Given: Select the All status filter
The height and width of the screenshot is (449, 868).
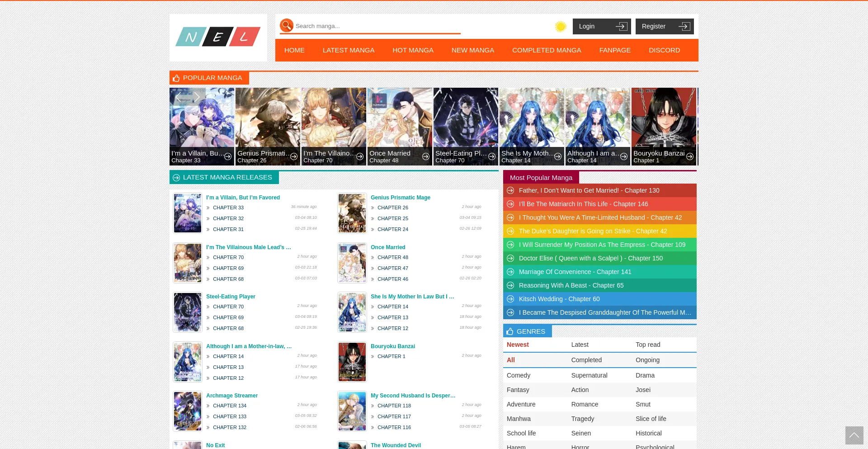Looking at the screenshot, I should [511, 360].
